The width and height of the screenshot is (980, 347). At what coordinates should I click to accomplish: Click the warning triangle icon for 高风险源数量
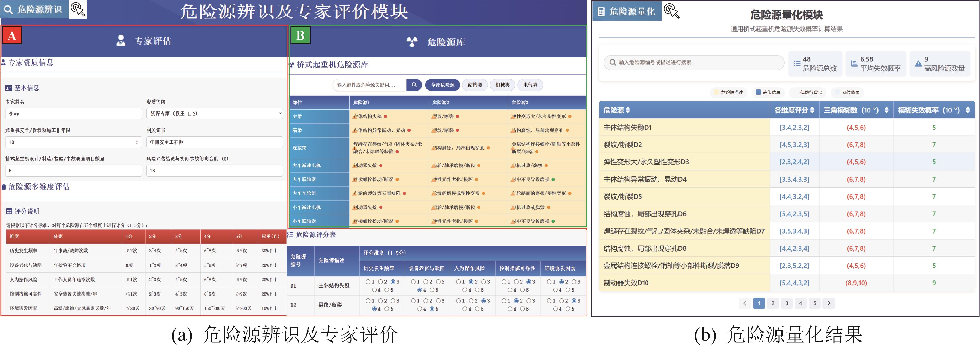pyautogui.click(x=918, y=64)
